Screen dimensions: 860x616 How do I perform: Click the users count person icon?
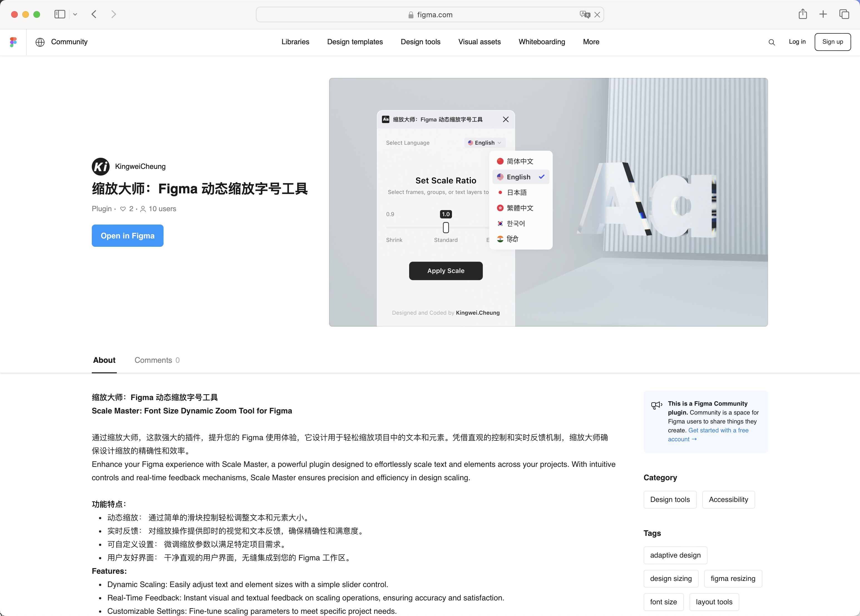tap(143, 209)
